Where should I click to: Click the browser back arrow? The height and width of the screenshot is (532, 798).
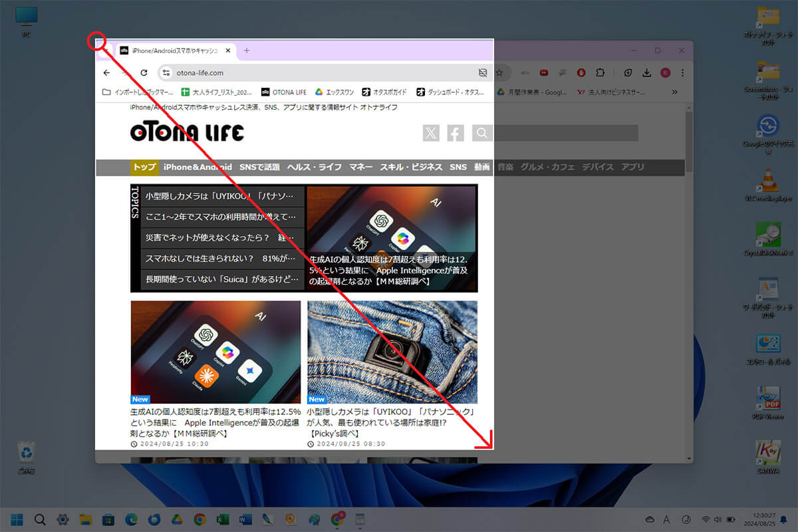pos(106,72)
